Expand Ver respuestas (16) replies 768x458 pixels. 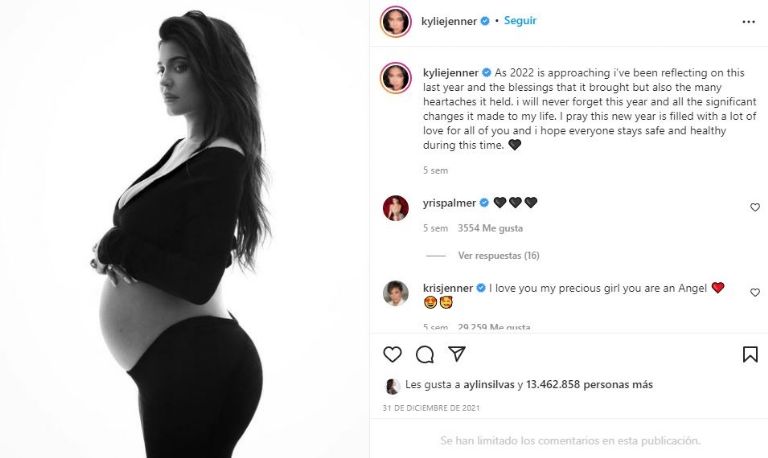point(499,256)
